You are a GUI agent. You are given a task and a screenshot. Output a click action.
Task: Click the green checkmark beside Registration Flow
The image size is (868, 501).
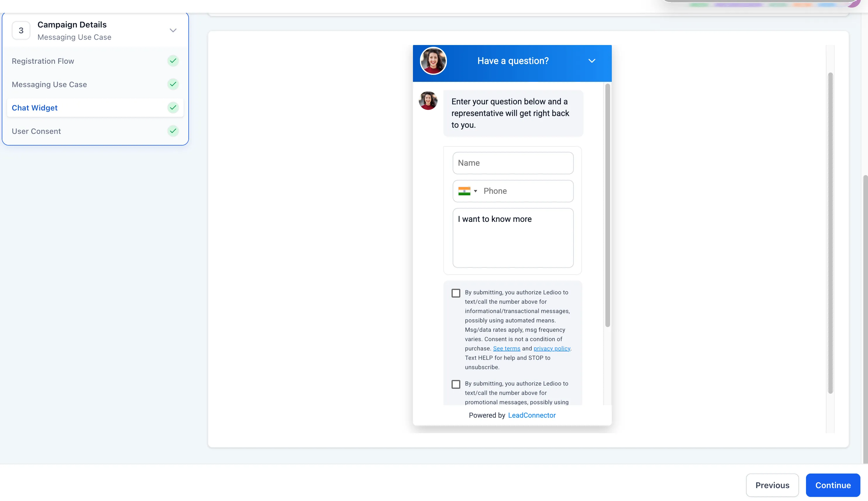[x=173, y=61]
